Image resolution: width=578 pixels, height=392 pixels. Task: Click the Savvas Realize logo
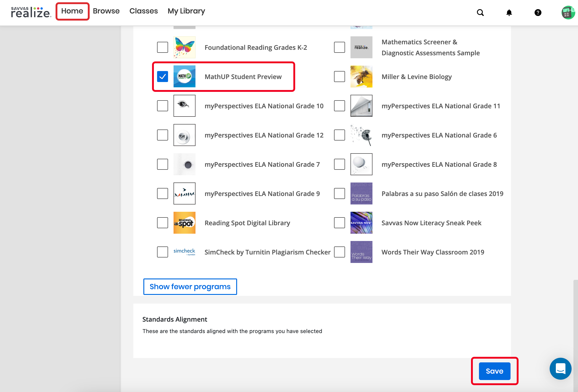tap(31, 12)
